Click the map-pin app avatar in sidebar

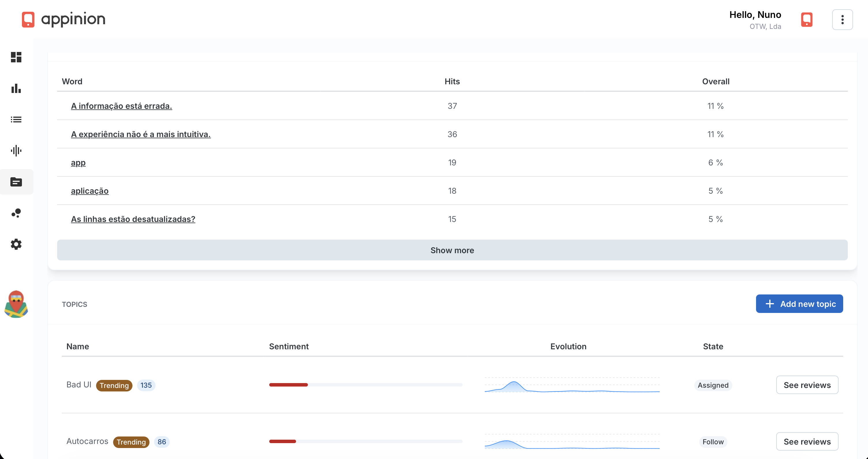click(x=16, y=304)
